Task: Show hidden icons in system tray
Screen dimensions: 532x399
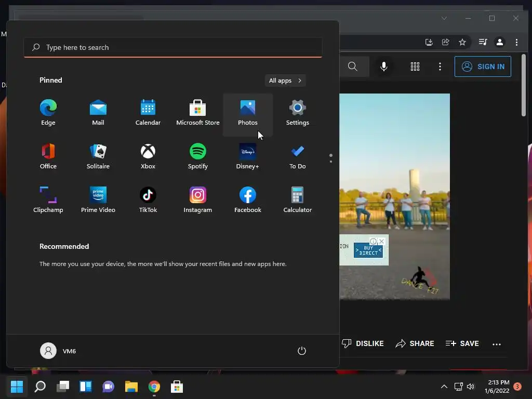Action: [x=444, y=387]
